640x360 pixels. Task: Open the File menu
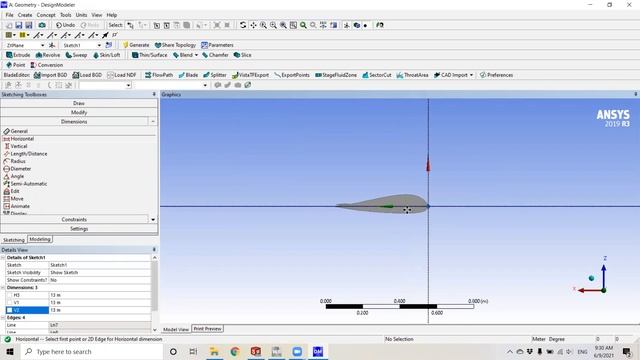[9, 15]
